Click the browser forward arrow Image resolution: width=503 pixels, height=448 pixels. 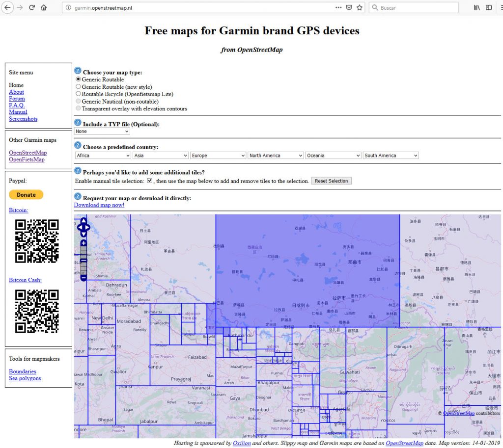click(20, 8)
